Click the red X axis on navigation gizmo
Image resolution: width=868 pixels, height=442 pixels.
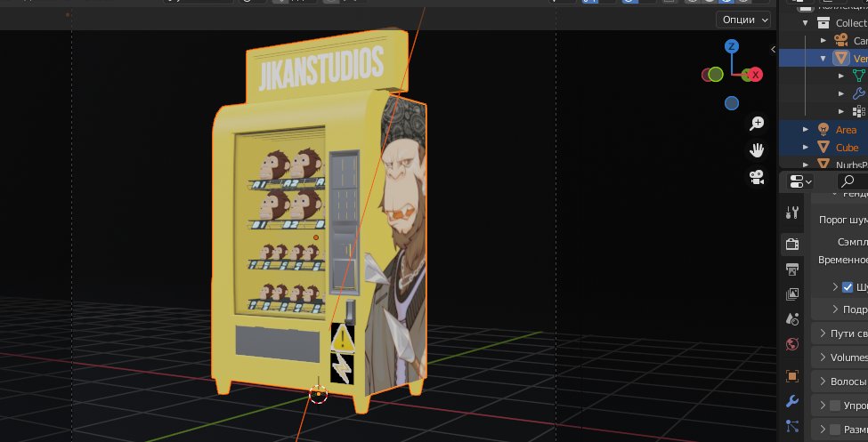click(x=756, y=74)
